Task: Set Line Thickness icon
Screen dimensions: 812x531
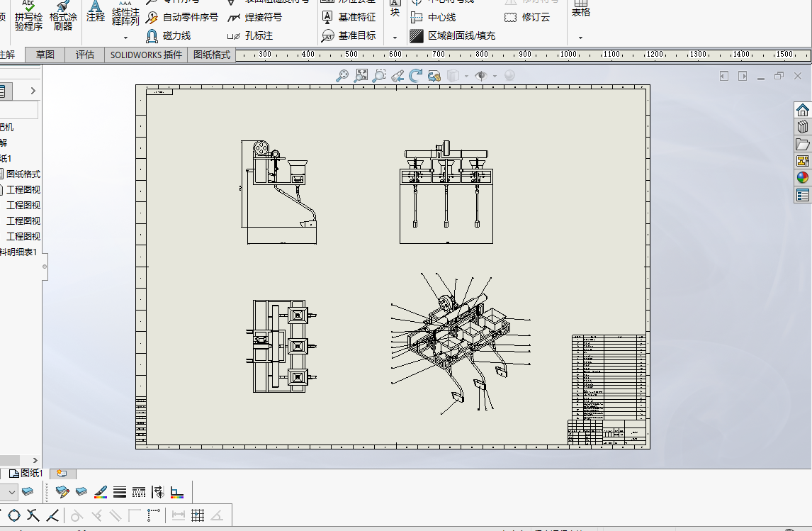Action: coord(120,491)
